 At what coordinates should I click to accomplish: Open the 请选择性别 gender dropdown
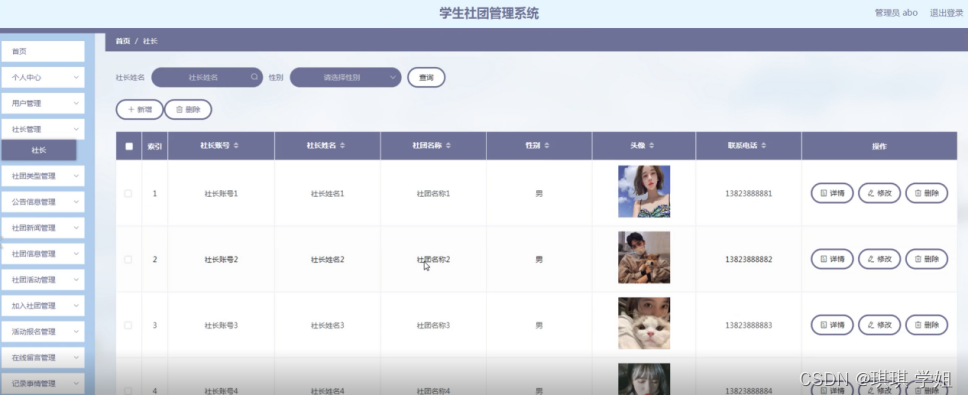(x=346, y=77)
